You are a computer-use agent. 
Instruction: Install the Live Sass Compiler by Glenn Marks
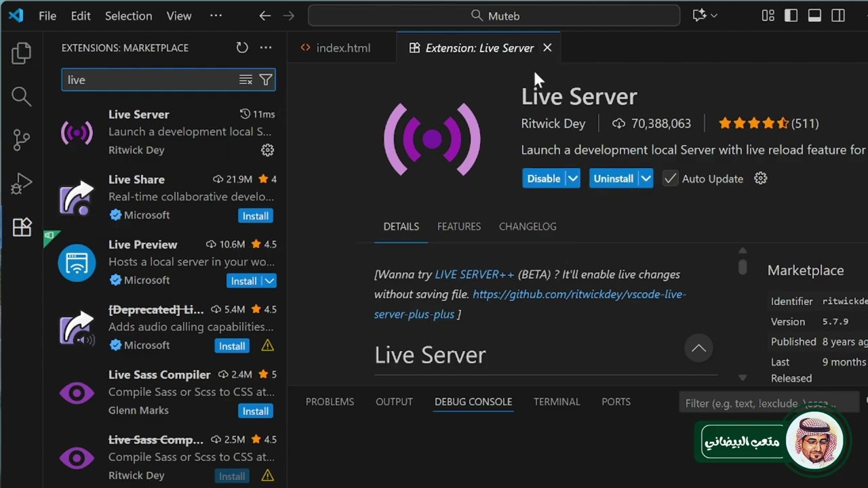tap(256, 411)
